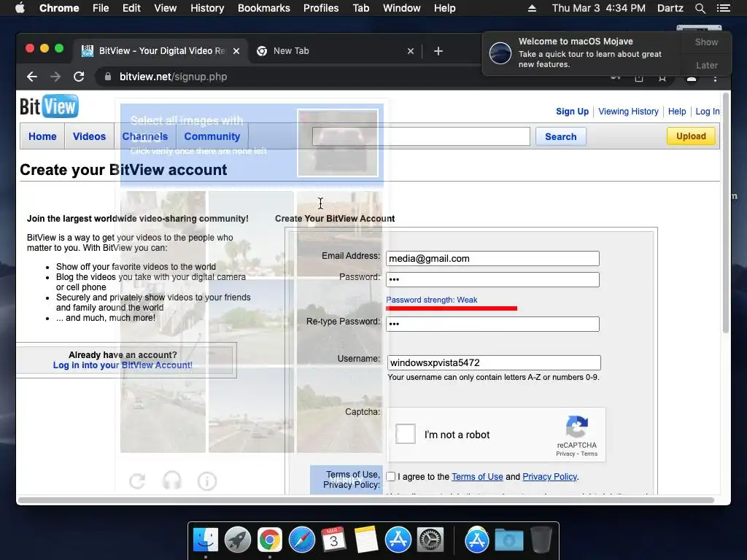Click the Username input field
Image resolution: width=747 pixels, height=560 pixels.
coord(494,363)
